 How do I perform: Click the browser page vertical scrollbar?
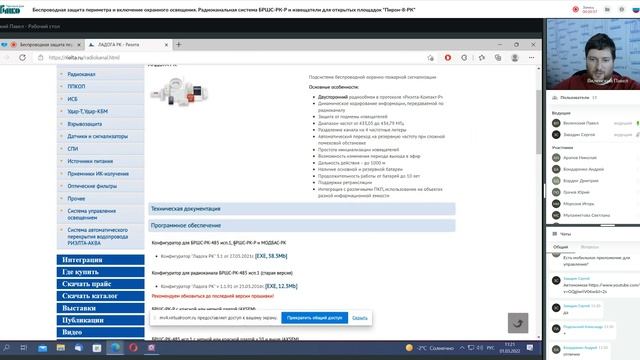(538, 122)
